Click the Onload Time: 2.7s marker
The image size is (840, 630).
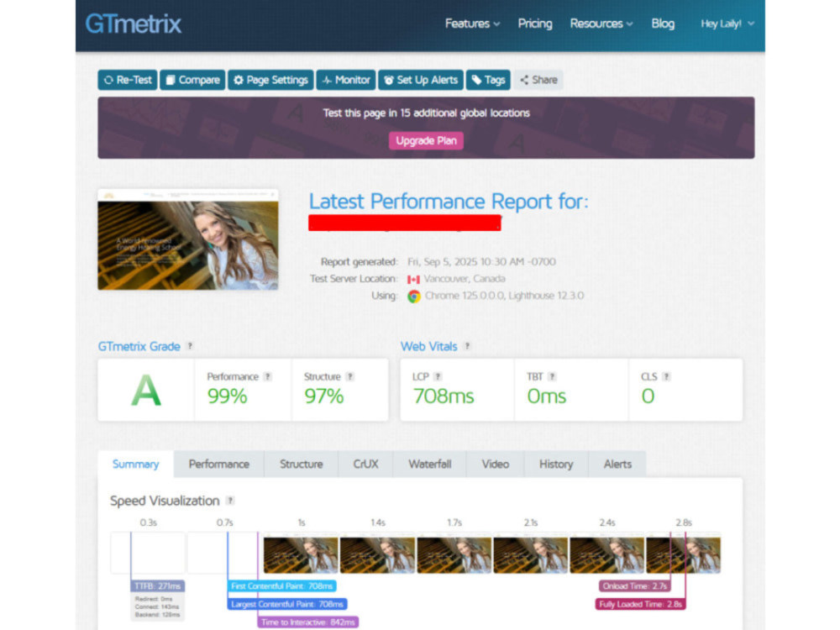click(635, 586)
